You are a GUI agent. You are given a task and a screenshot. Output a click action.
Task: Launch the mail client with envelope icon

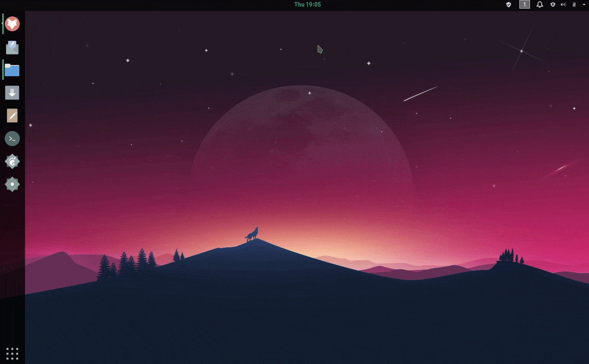point(12,47)
